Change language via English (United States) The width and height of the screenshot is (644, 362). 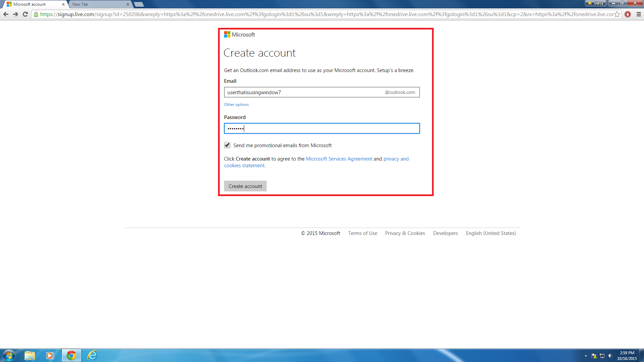click(491, 233)
